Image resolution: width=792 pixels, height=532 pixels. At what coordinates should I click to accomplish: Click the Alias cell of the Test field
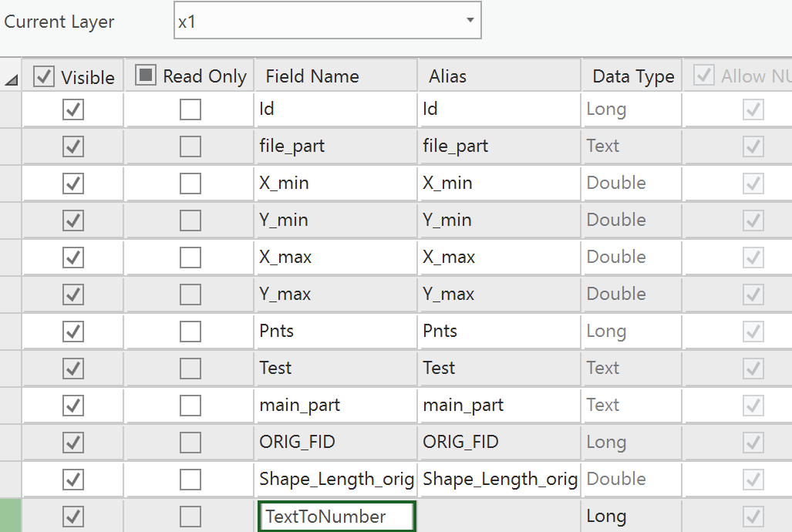click(x=499, y=368)
